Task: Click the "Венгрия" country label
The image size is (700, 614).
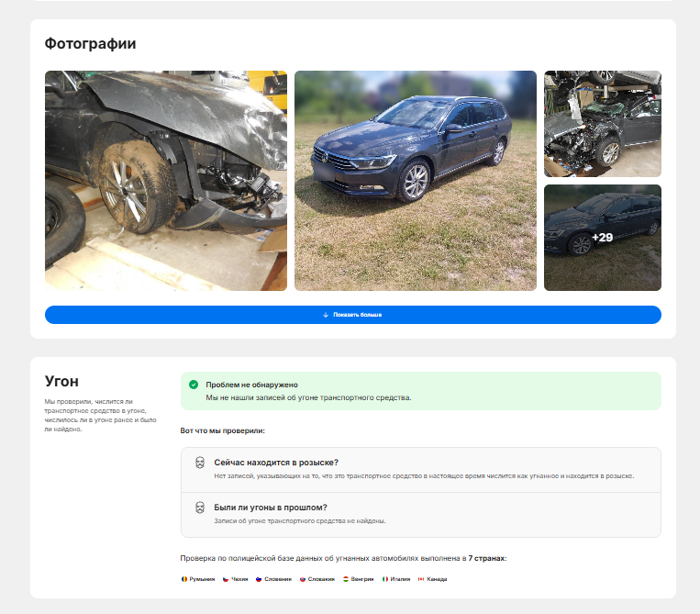Action: (x=362, y=579)
